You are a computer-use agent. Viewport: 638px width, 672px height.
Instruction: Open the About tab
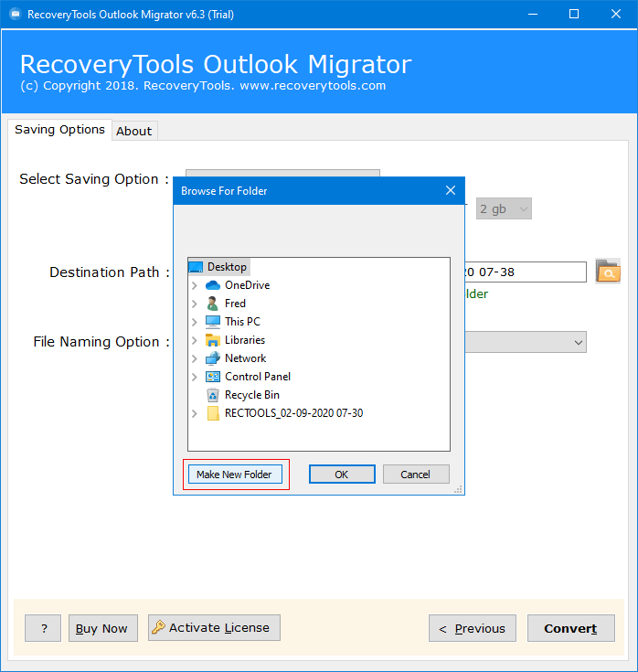(x=134, y=131)
